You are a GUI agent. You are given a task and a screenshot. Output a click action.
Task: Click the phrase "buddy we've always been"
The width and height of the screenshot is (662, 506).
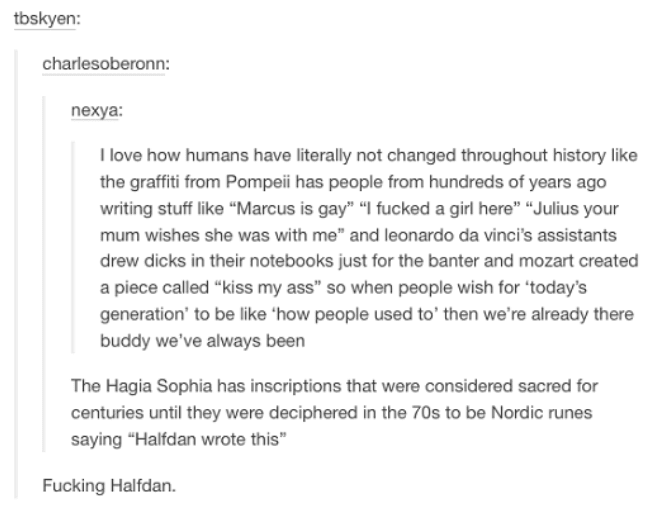202,341
